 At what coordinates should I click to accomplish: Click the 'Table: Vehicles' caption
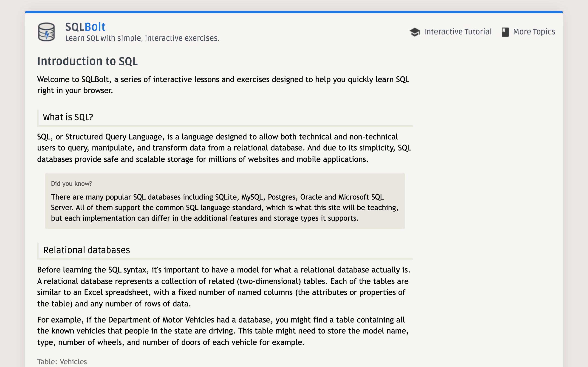[62, 362]
